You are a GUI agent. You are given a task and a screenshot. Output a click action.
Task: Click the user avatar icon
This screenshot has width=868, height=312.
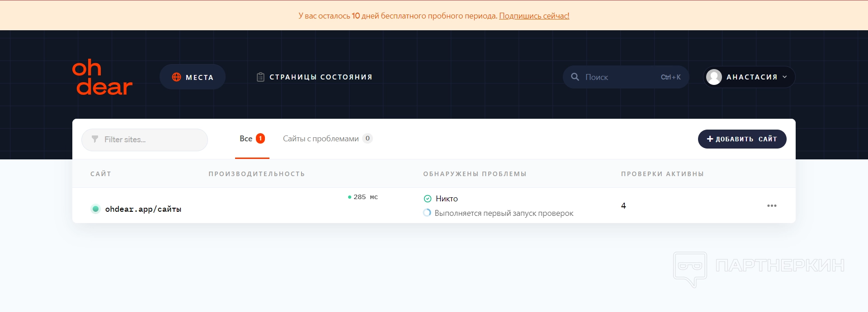(x=714, y=77)
